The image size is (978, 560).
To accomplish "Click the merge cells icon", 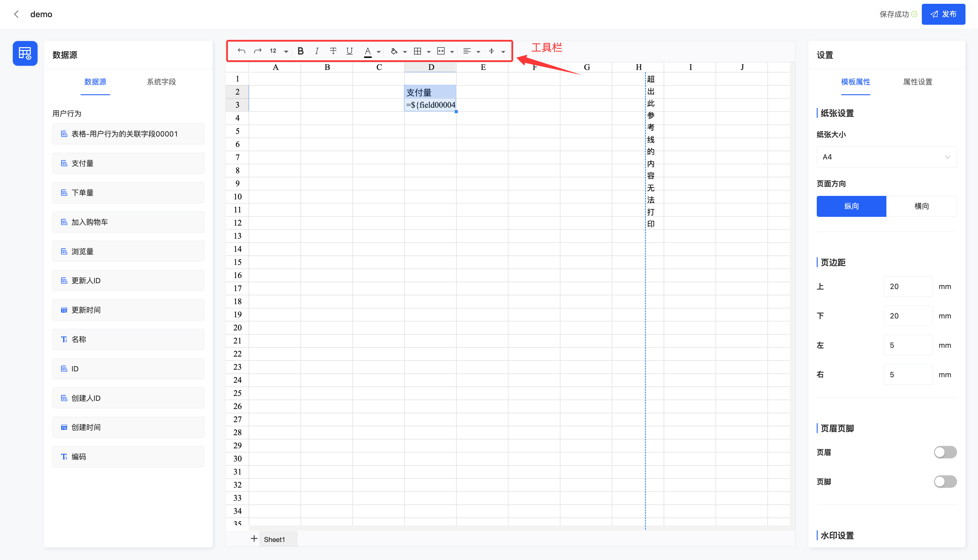I will click(441, 51).
